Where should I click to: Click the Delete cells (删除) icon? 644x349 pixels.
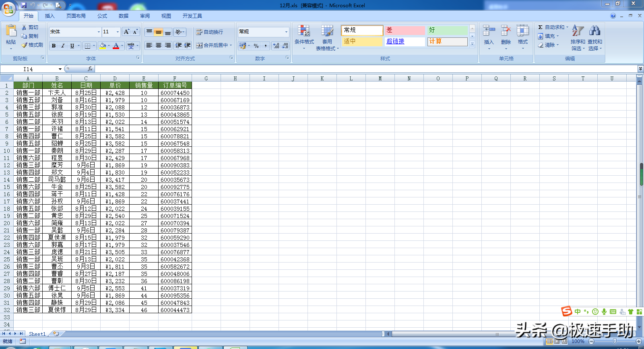[506, 31]
